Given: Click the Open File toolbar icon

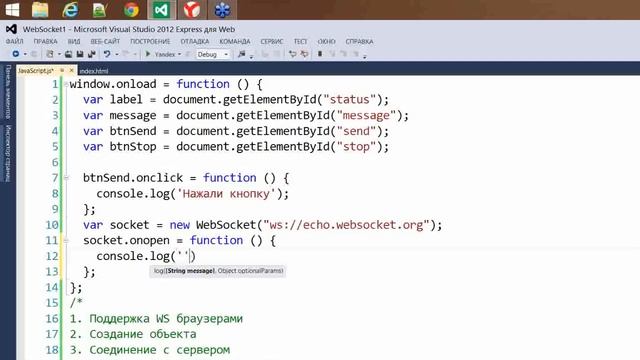Looking at the screenshot, I should click(69, 54).
